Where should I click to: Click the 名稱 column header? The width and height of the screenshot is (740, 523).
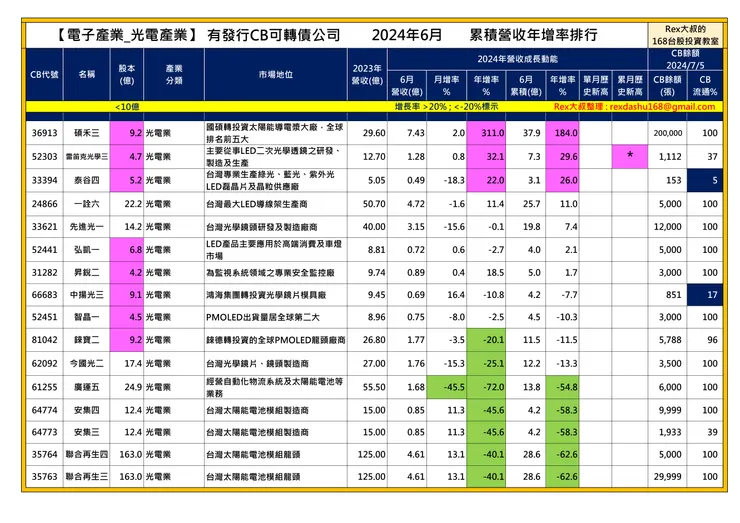click(87, 74)
